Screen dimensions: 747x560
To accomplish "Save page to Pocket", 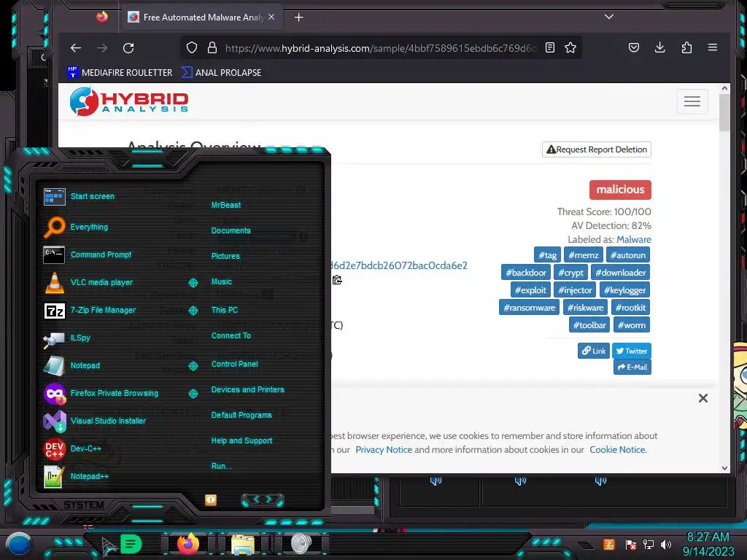I will click(634, 47).
